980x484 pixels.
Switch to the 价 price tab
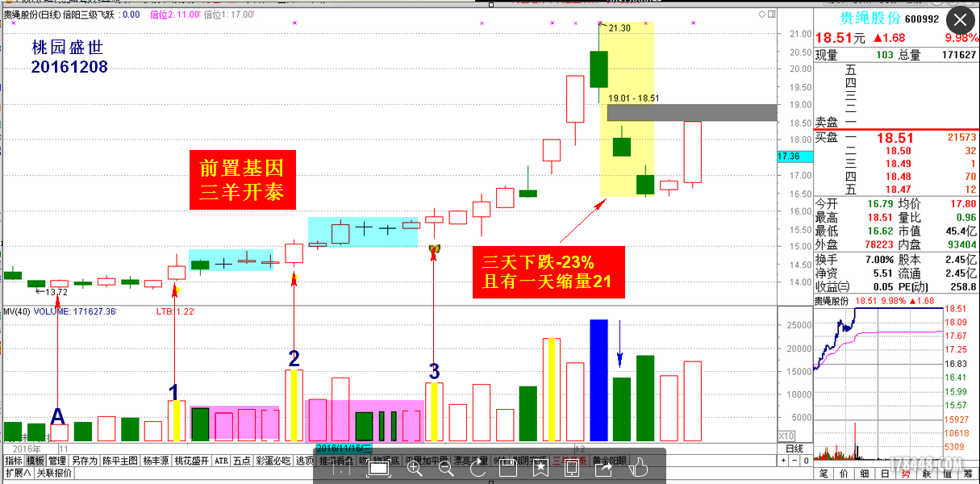tap(844, 474)
